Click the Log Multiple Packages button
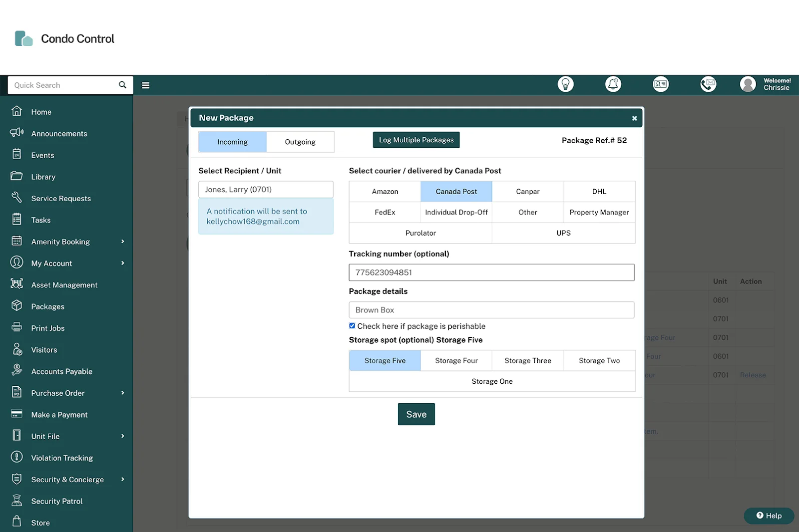Screen dimensions: 799x532 coord(416,140)
